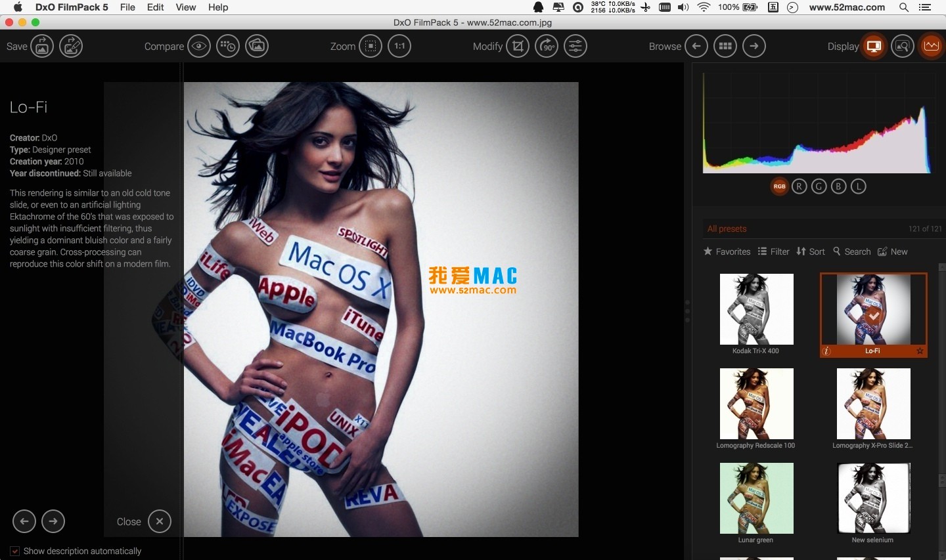Open the View menu

pos(186,7)
